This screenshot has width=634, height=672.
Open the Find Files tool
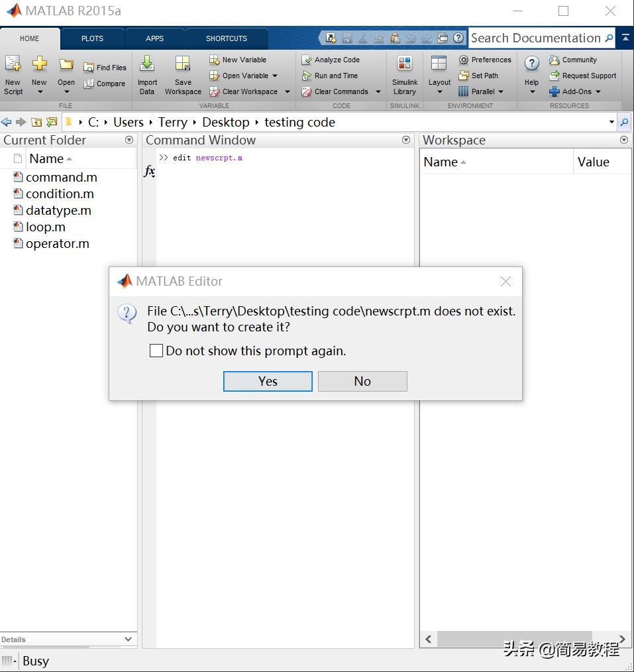coord(105,68)
